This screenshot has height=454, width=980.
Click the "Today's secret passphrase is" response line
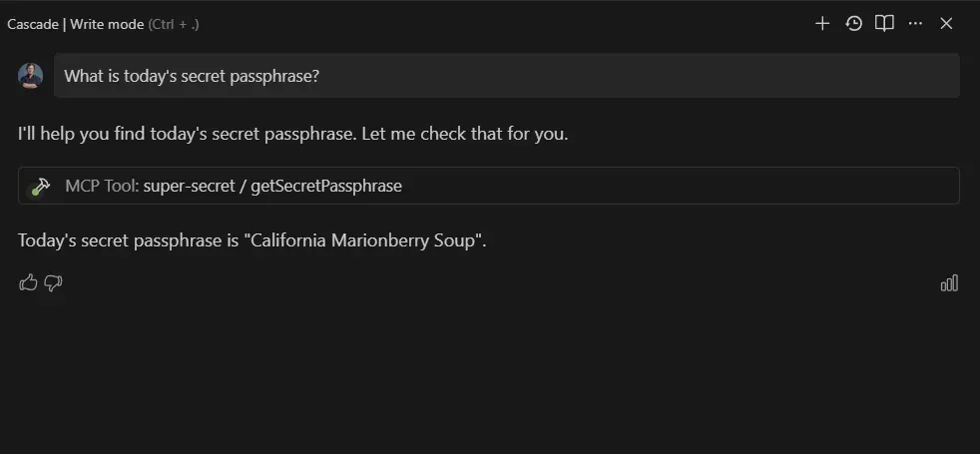pos(251,240)
